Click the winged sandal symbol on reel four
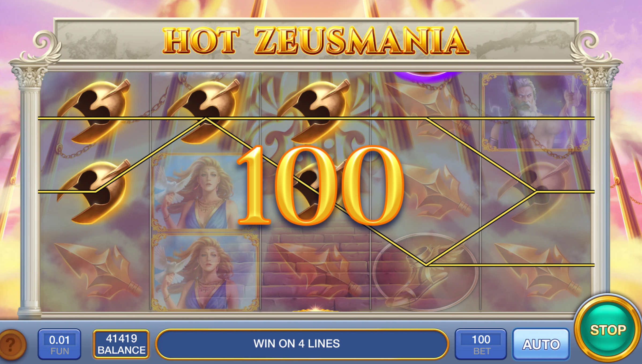 point(425,272)
